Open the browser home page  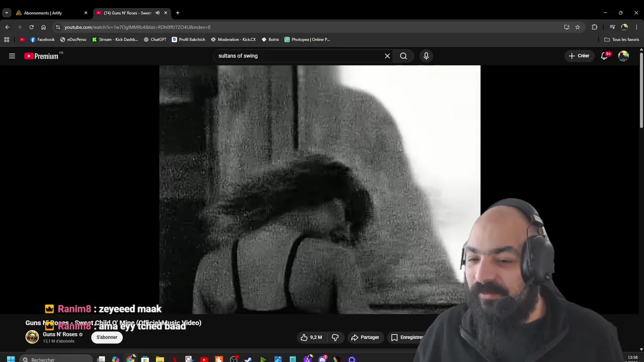click(43, 27)
